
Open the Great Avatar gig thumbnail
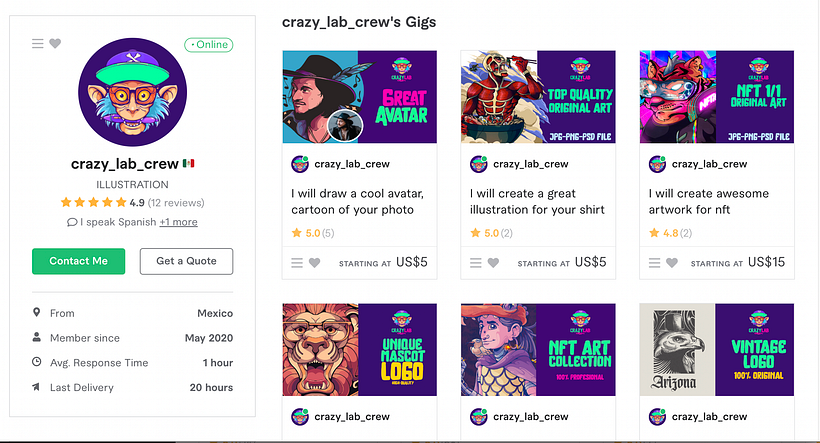(x=359, y=95)
